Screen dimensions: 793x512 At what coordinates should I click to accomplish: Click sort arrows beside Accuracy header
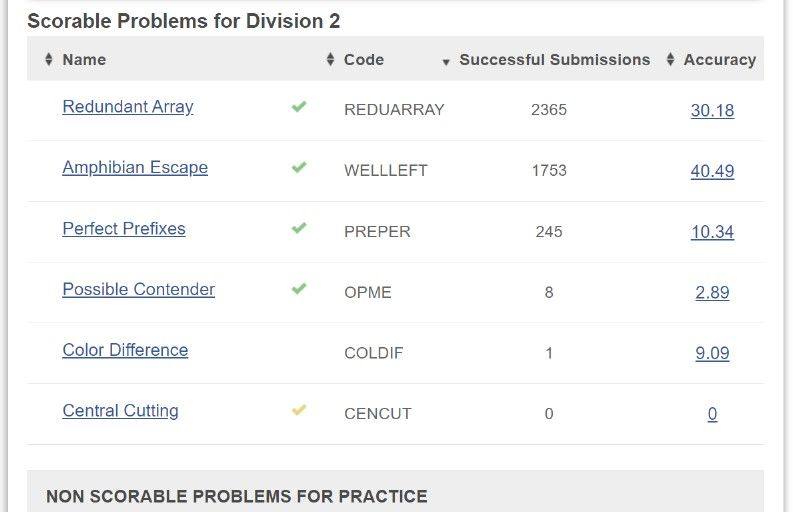(670, 59)
